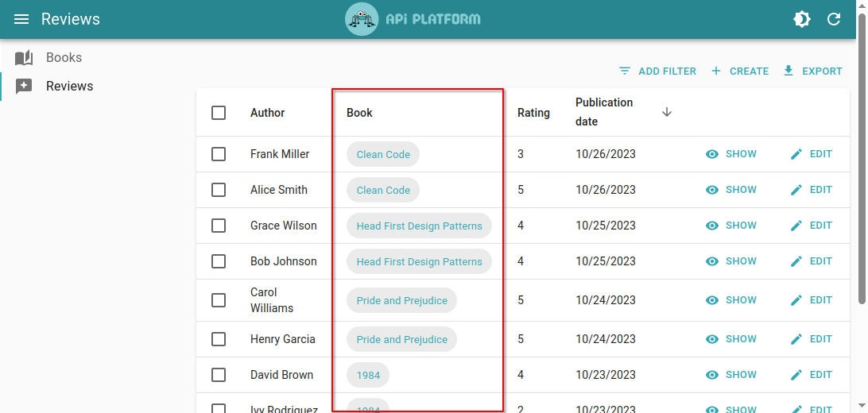Check the checkbox for Henry Garcia row
The width and height of the screenshot is (868, 413).
click(219, 339)
